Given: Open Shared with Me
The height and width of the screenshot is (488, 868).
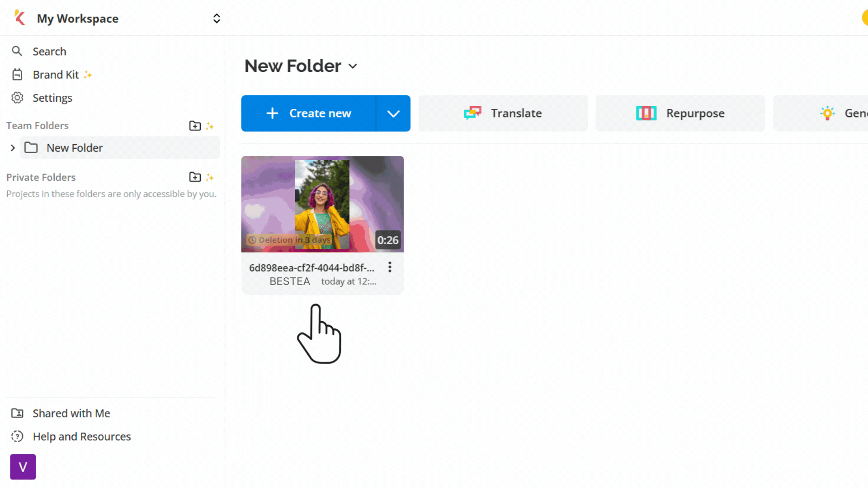Looking at the screenshot, I should (x=71, y=413).
